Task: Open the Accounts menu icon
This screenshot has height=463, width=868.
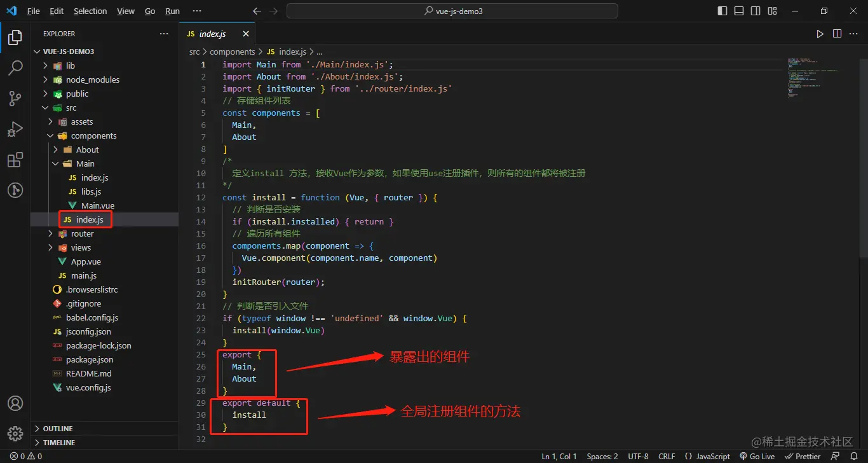Action: point(15,403)
